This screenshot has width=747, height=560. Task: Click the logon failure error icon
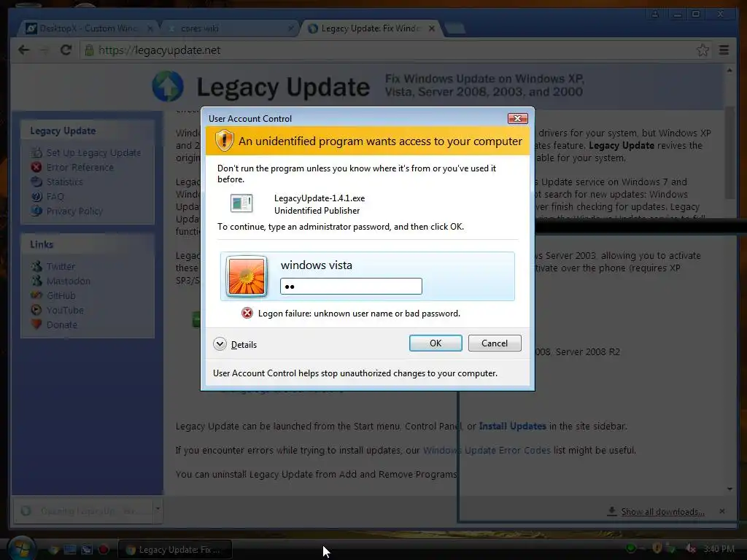pyautogui.click(x=247, y=313)
